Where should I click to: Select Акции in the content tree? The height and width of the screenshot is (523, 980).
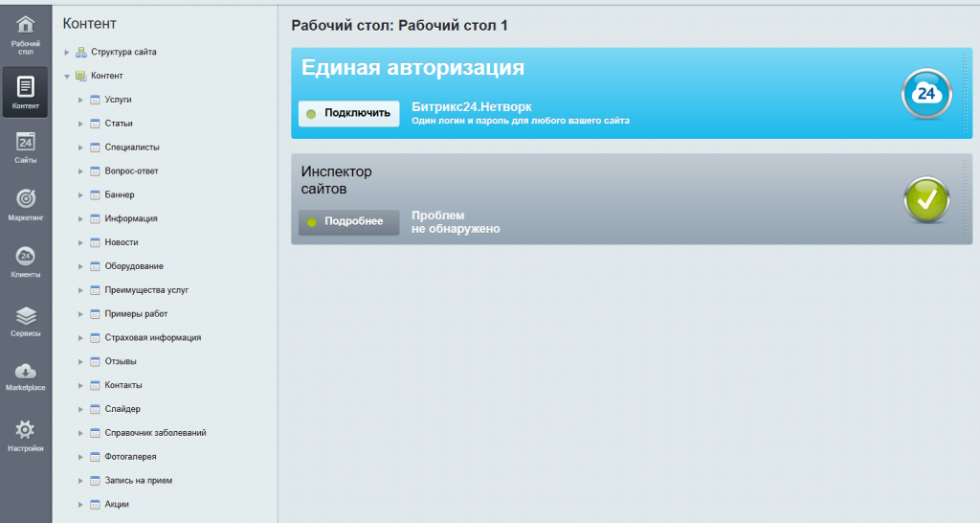[116, 504]
